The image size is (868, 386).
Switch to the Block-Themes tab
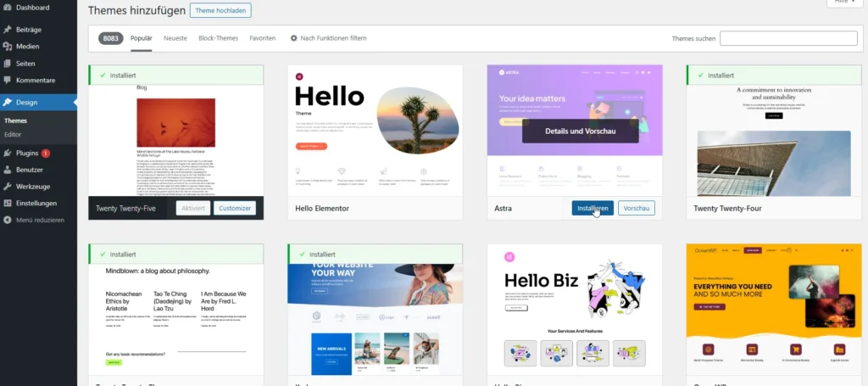218,38
